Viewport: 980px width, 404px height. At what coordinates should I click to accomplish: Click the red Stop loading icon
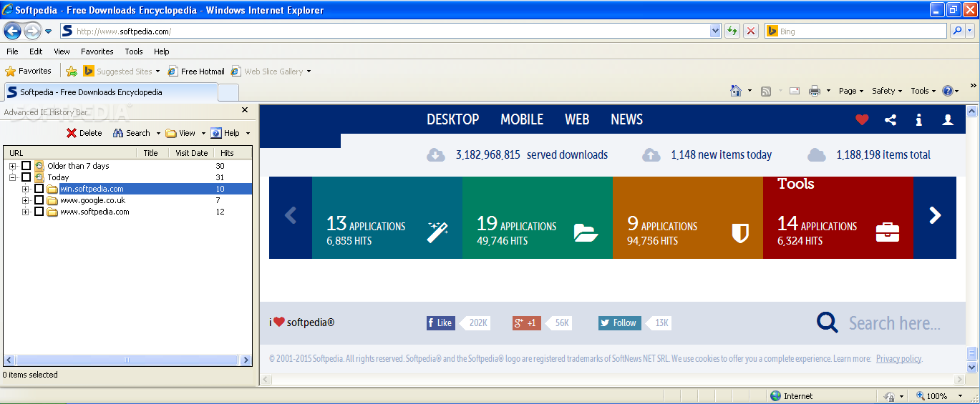click(751, 31)
